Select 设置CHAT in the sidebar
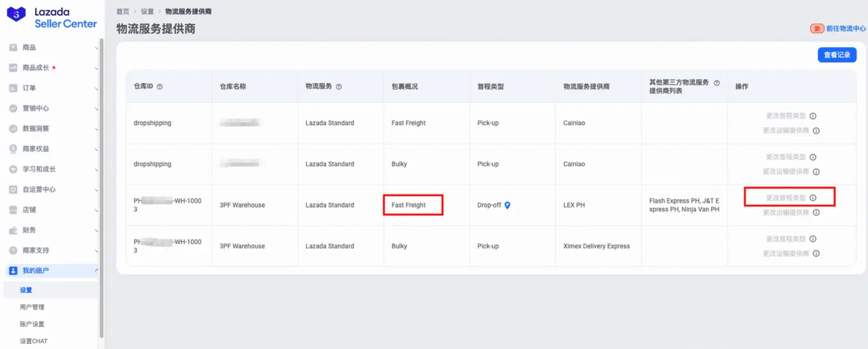 coord(34,341)
